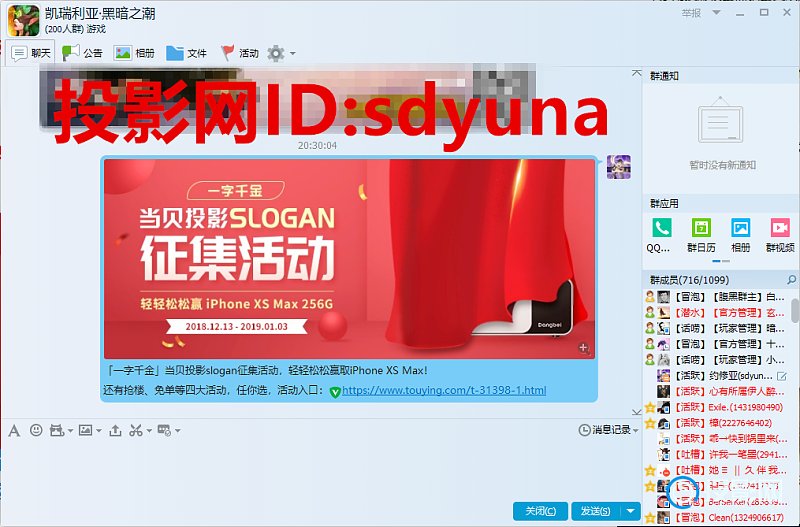Click the group avatar in title bar
800x527 pixels.
point(23,20)
